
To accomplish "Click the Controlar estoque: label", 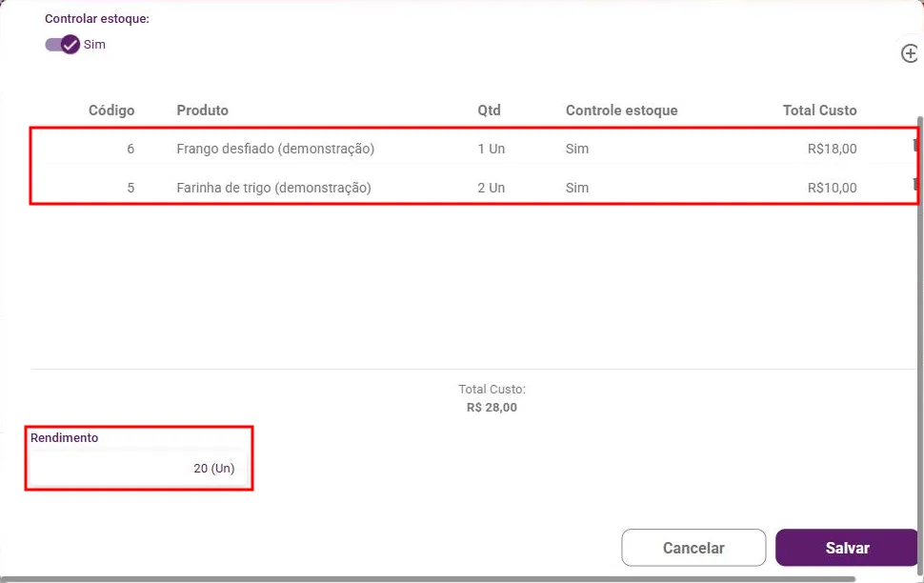I will pyautogui.click(x=97, y=18).
